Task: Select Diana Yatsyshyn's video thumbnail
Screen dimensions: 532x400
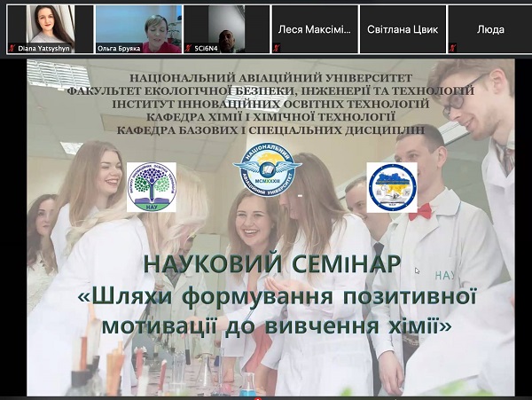Action: (49, 25)
